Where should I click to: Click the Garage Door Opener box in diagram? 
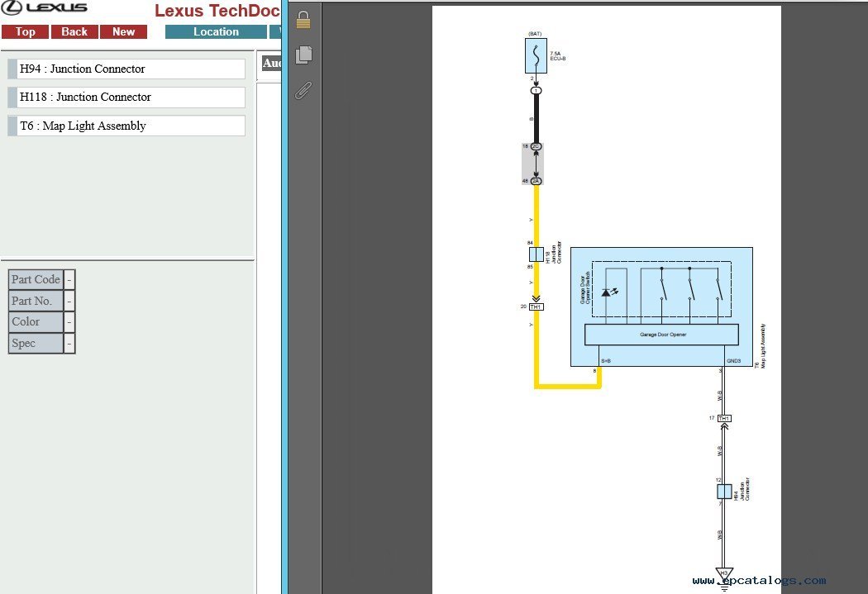[x=661, y=335]
